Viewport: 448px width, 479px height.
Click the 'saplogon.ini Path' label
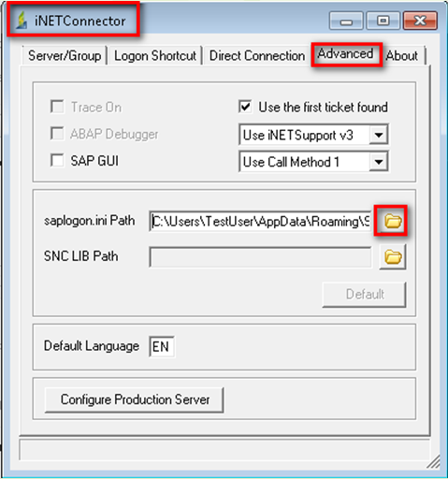pyautogui.click(x=90, y=221)
